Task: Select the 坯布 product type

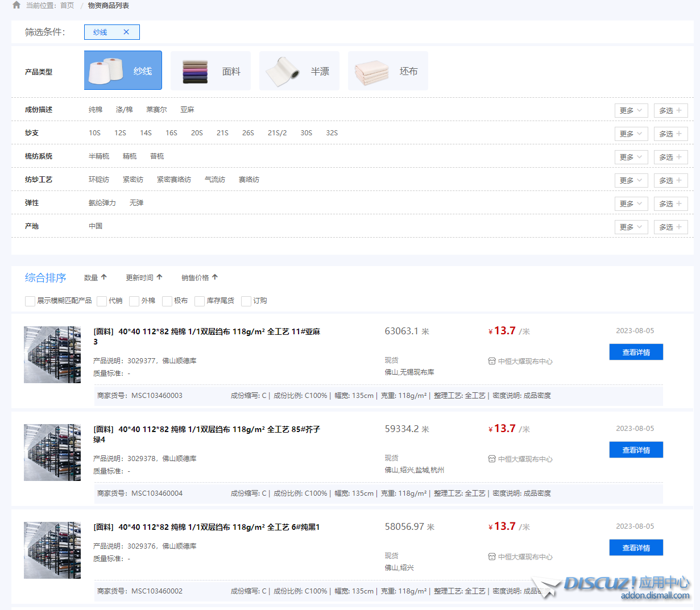Action: pyautogui.click(x=388, y=71)
